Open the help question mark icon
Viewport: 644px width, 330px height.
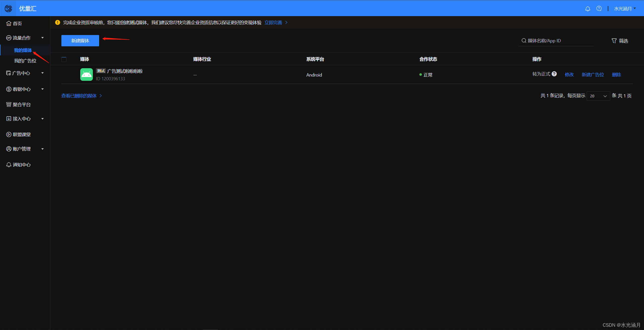(599, 9)
